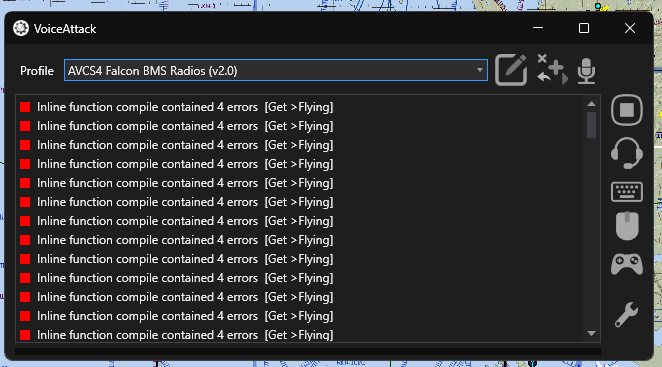
Task: Select the AVCS4 Falcon BMS Radios profile field
Action: tap(276, 70)
